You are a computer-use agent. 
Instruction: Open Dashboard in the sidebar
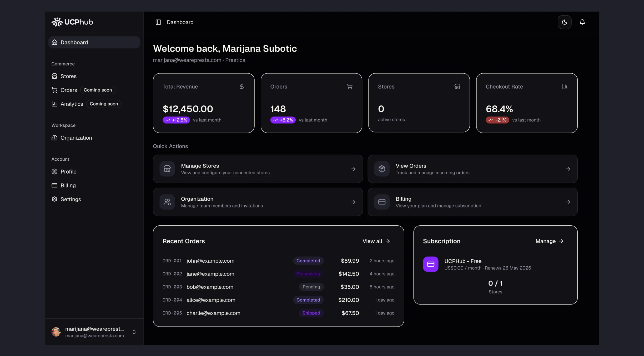click(x=94, y=42)
